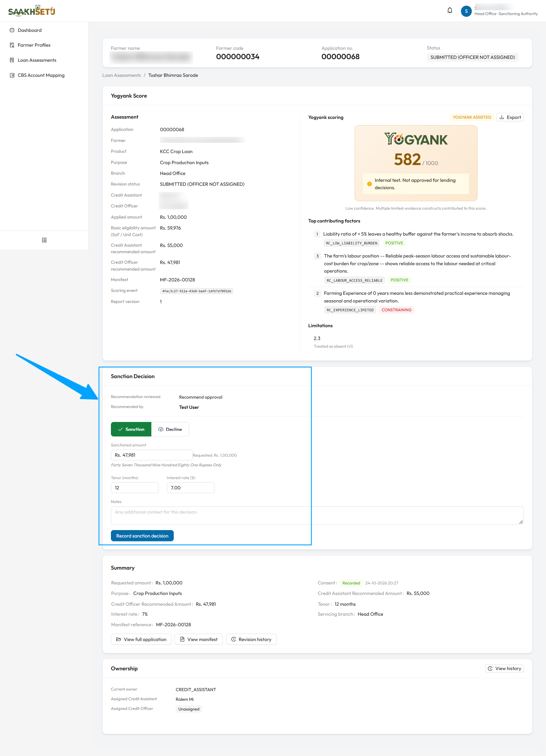This screenshot has width=546, height=756.
Task: Click the scoring event ID code
Action: (197, 291)
